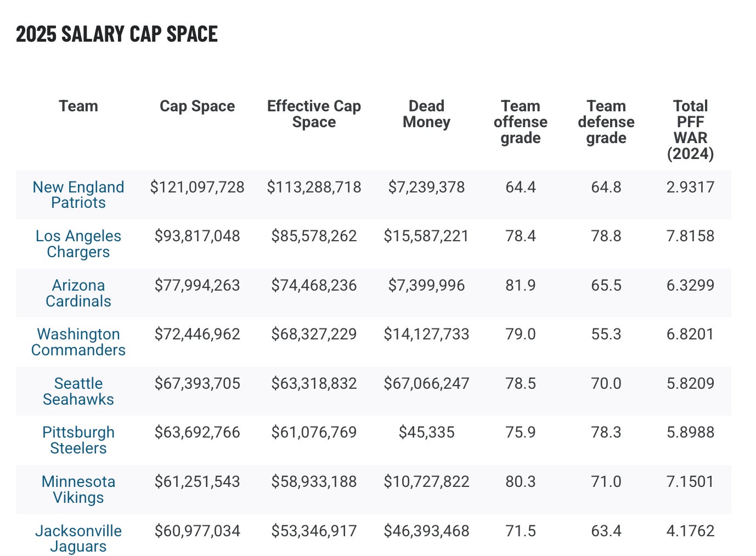Select the Total PFF WAR (2024) header

(690, 129)
